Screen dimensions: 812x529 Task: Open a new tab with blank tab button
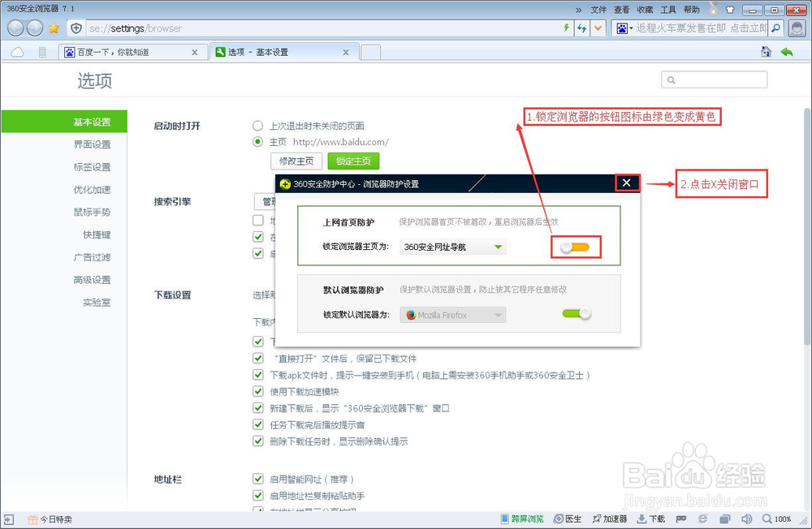pyautogui.click(x=370, y=52)
